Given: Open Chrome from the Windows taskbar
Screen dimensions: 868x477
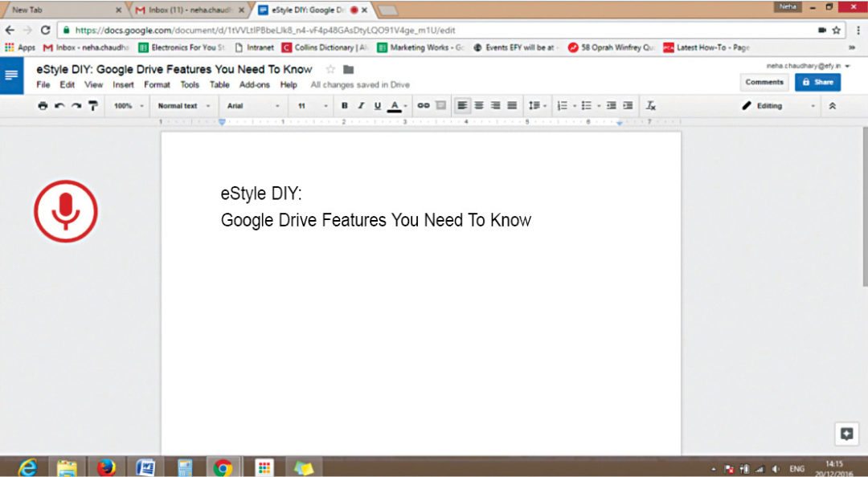Looking at the screenshot, I should (x=223, y=467).
